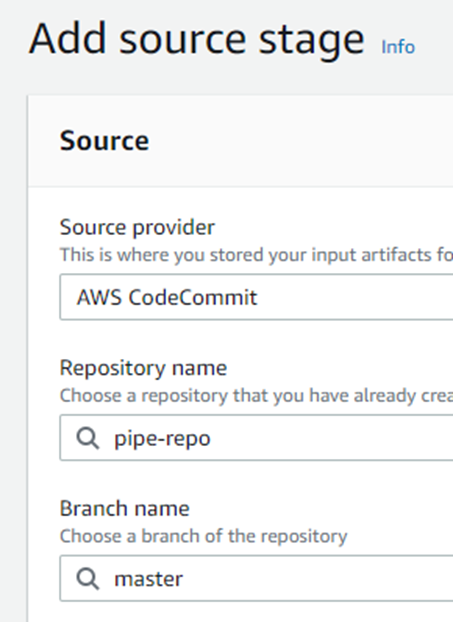Click the blank gray header bar right of Source

click(301, 141)
